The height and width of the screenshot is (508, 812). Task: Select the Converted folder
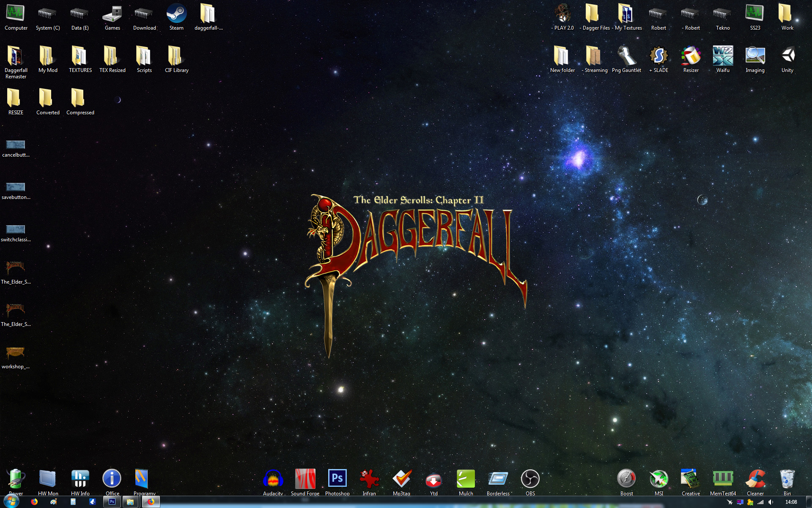(48, 102)
